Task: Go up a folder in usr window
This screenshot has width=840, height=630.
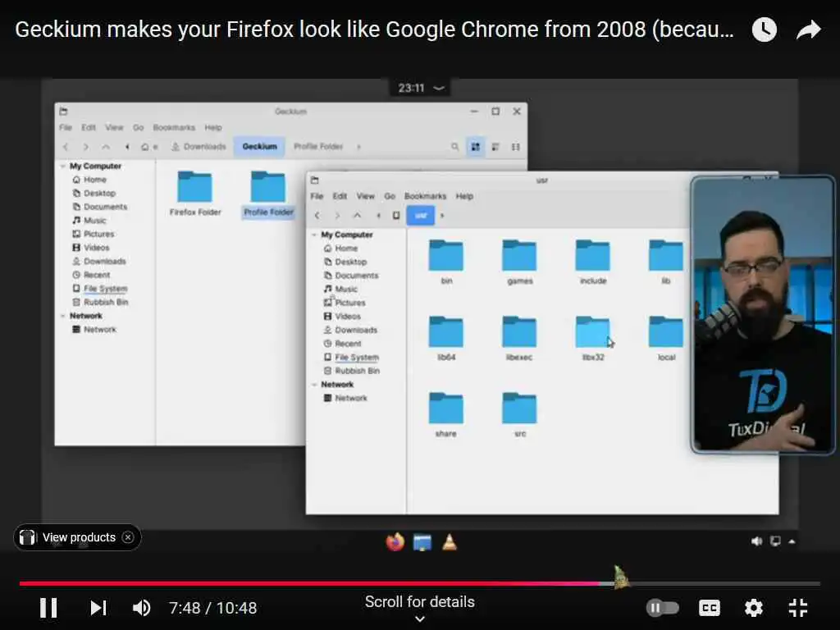Action: 358,216
